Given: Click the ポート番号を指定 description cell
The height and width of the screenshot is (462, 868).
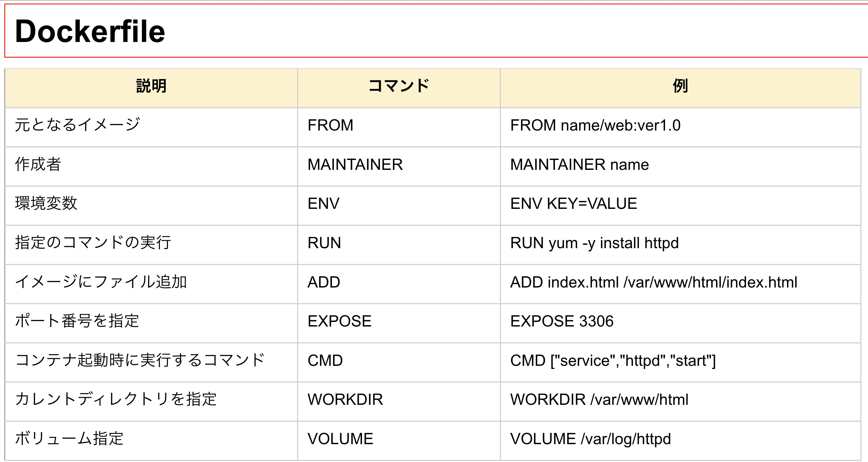Looking at the screenshot, I should click(77, 322).
